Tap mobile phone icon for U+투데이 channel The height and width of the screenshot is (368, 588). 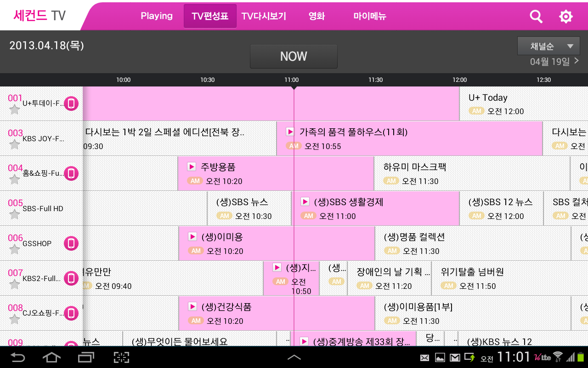(x=71, y=103)
